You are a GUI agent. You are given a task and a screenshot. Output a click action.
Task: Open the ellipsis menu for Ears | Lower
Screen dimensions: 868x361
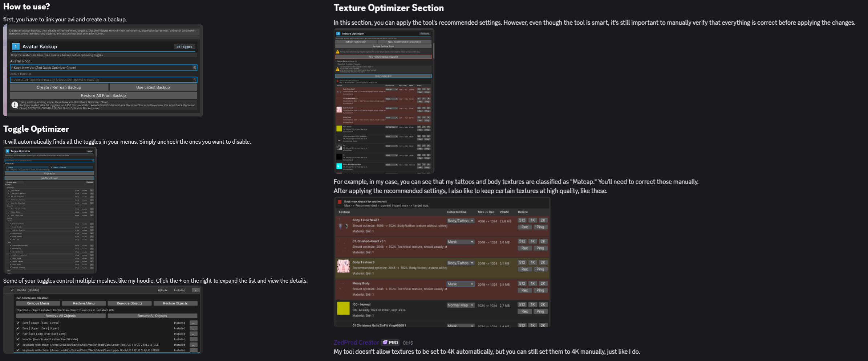pos(194,323)
